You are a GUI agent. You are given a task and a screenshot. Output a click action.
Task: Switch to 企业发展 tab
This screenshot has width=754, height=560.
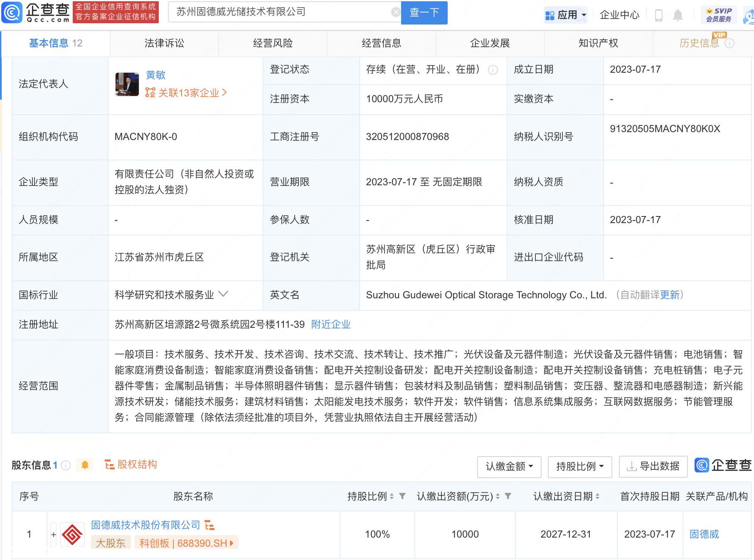pos(490,43)
